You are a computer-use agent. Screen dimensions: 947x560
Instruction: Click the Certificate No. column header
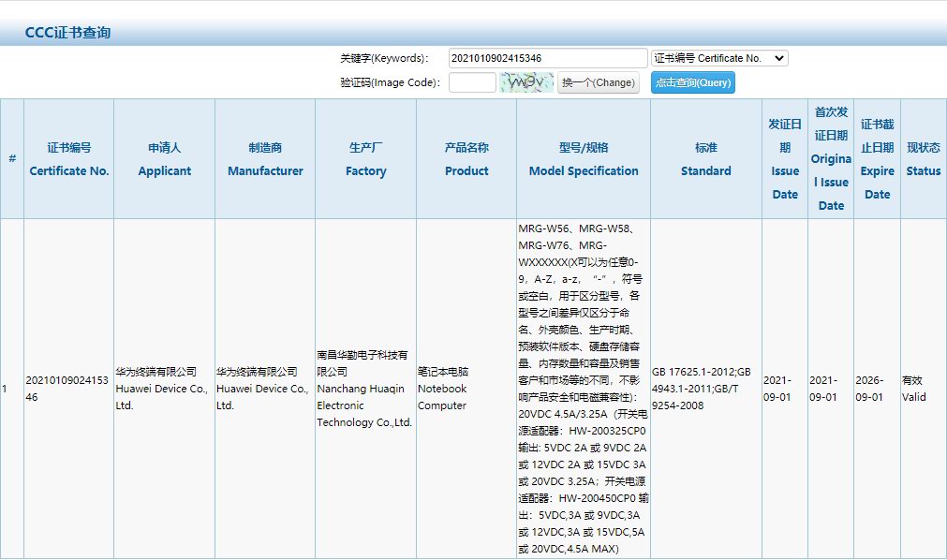click(x=69, y=159)
